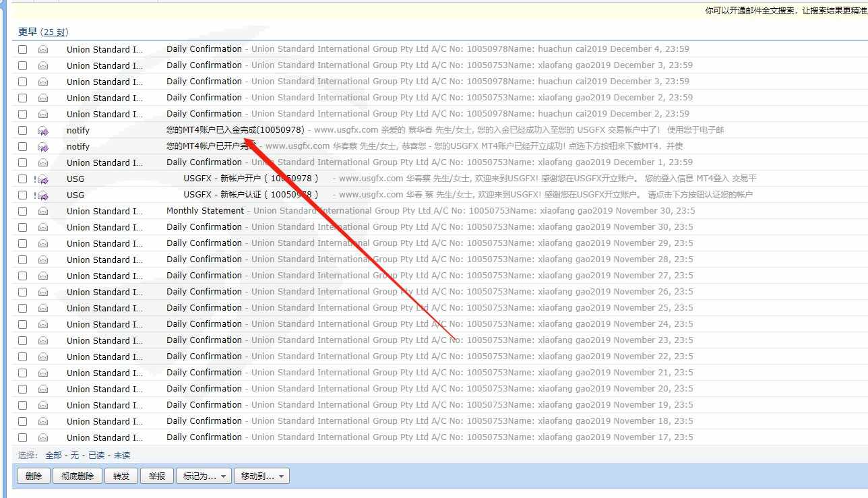Image resolution: width=868 pixels, height=498 pixels.
Task: Open the USGFX - 新帐户认证 subject line
Action: (x=251, y=195)
